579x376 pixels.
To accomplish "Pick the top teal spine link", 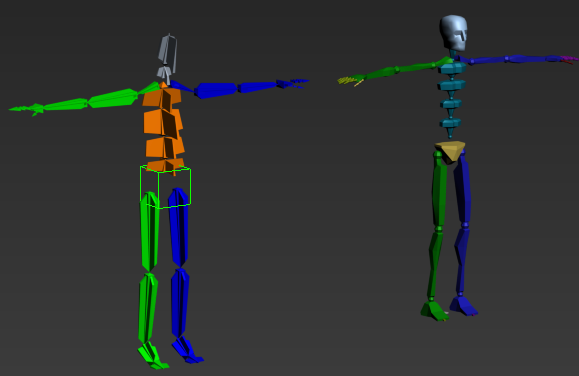I will coord(453,68).
